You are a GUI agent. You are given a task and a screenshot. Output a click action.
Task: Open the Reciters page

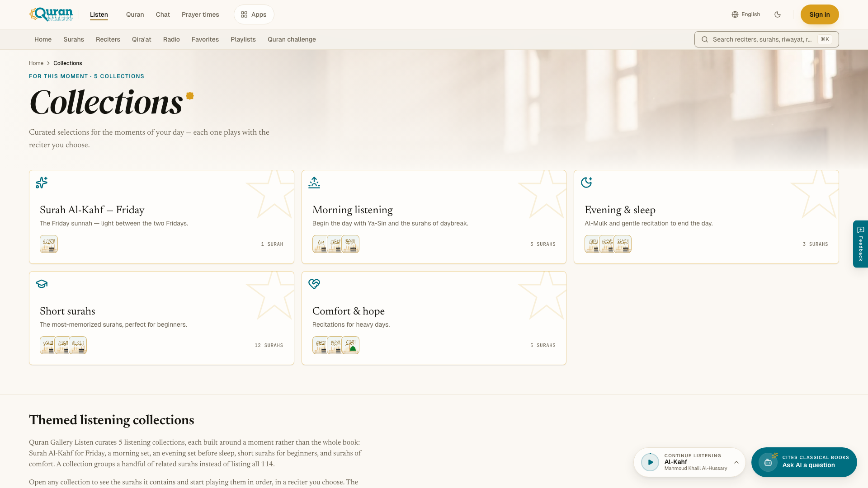(108, 39)
